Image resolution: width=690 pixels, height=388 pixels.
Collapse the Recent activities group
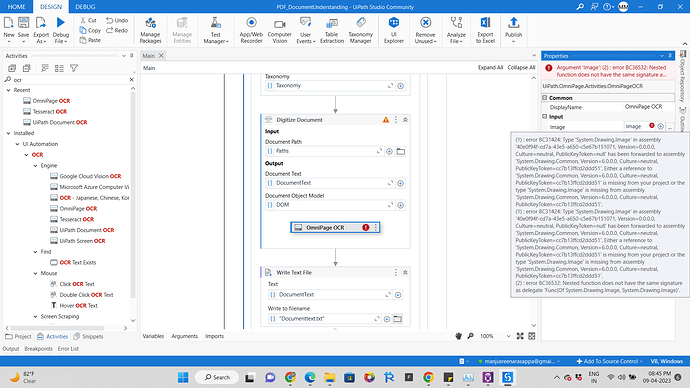click(x=8, y=90)
